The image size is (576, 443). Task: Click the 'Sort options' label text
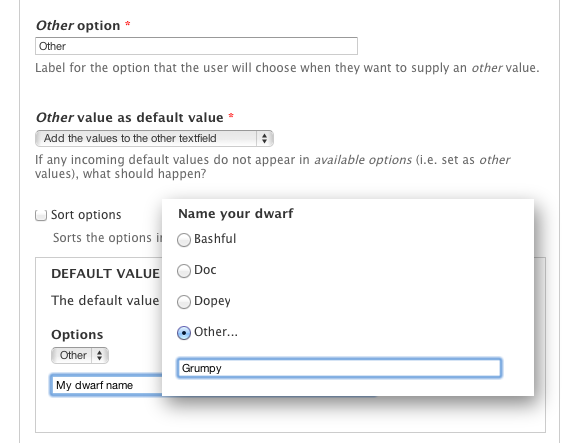[86, 215]
